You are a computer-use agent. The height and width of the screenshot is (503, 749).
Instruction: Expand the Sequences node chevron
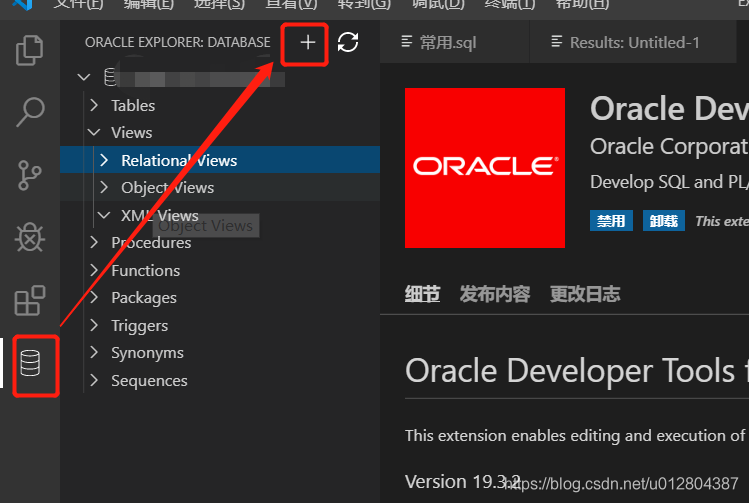point(94,380)
